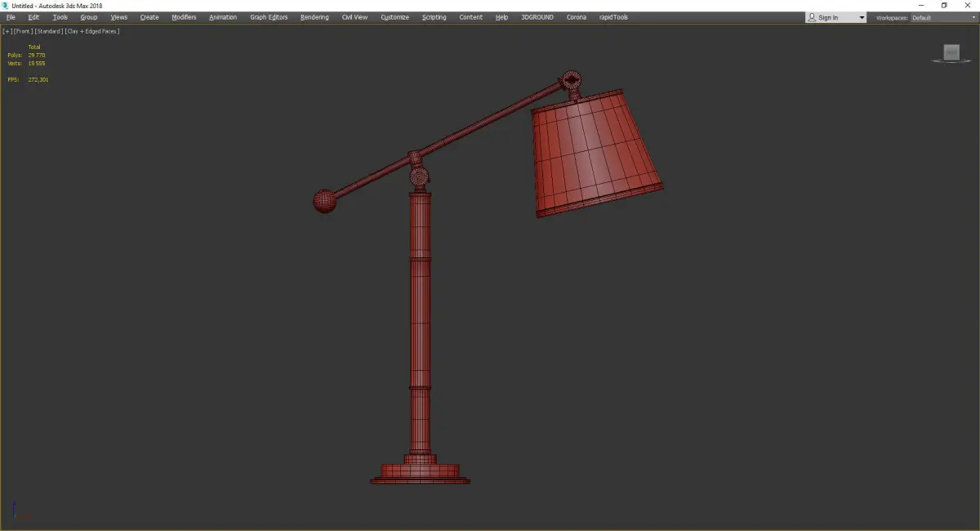This screenshot has height=531, width=980.
Task: Open the Rendering menu
Action: pos(314,17)
